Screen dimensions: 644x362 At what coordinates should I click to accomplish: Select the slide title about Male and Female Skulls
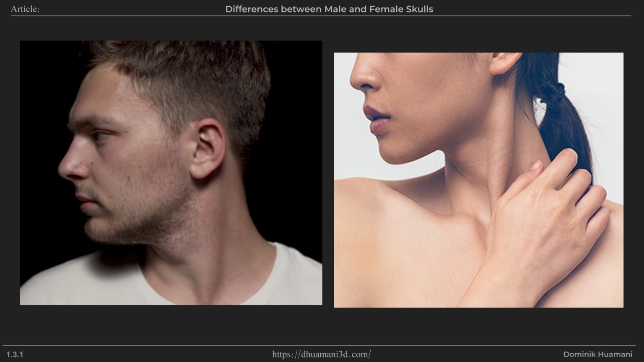329,9
